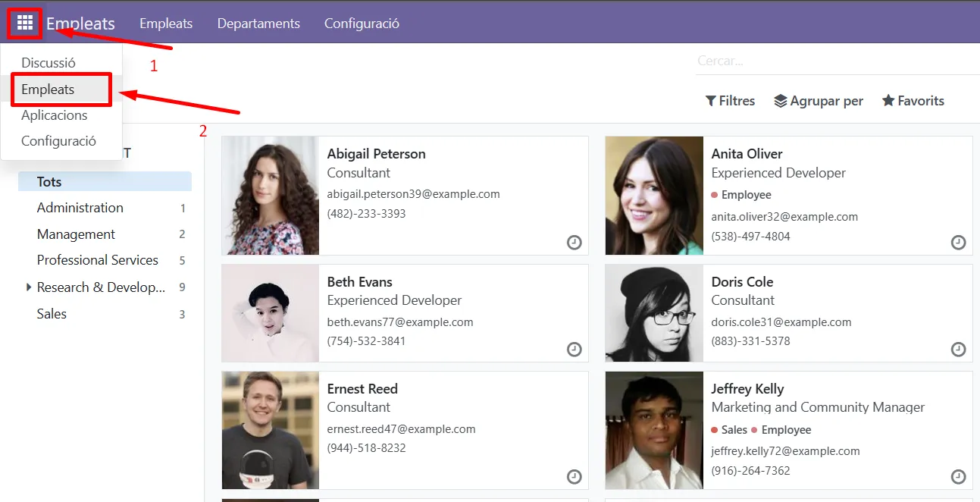The width and height of the screenshot is (980, 502).
Task: Click activity clock on Ernest Reed card
Action: point(575,477)
